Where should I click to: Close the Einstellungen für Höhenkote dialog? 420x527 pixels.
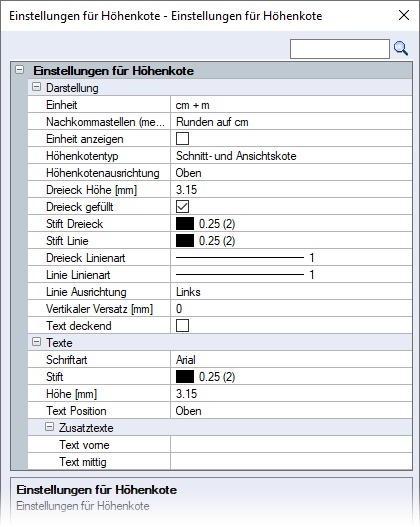(x=404, y=15)
